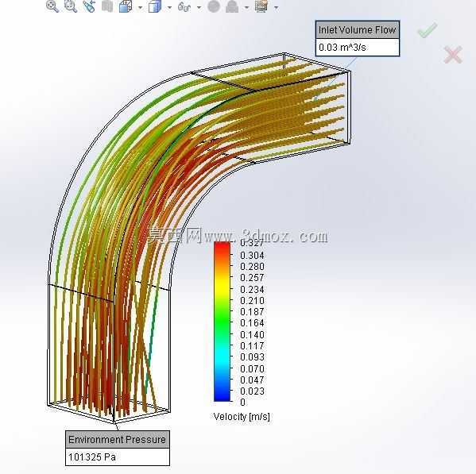Click the 0.047 legend value
476x474 pixels.
pos(252,380)
